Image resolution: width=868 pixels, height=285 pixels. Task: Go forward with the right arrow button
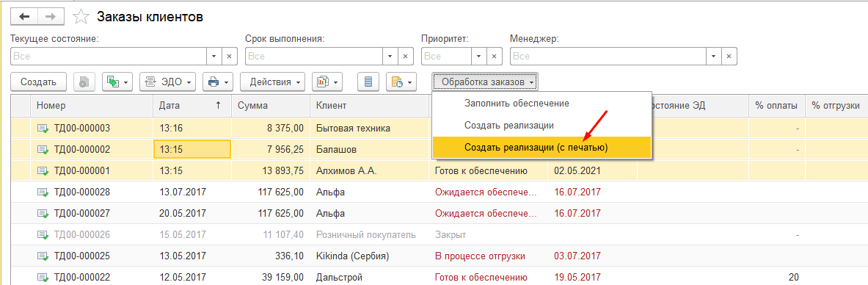click(x=50, y=17)
